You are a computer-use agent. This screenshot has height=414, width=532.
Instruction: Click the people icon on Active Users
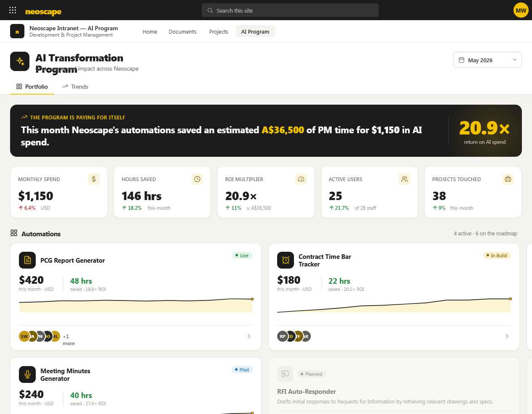click(405, 179)
